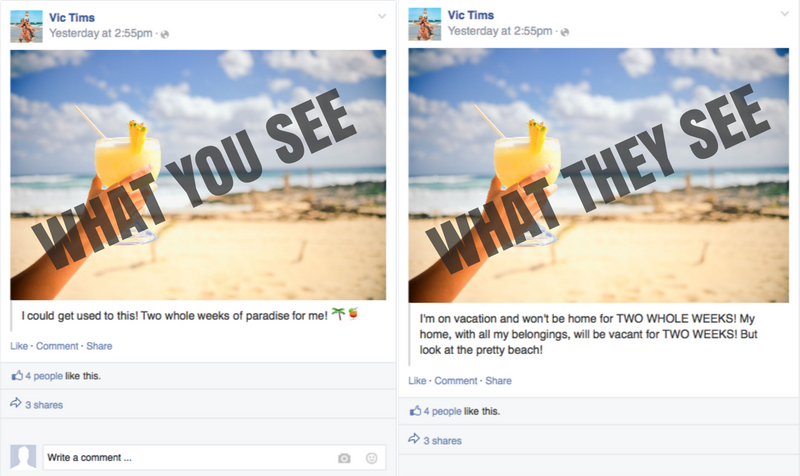The height and width of the screenshot is (476, 800).
Task: Open the left Vic Tims profile name
Action: click(x=72, y=17)
